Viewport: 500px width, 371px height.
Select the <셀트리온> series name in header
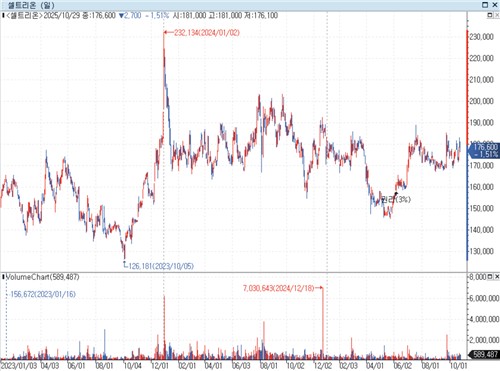coord(24,15)
